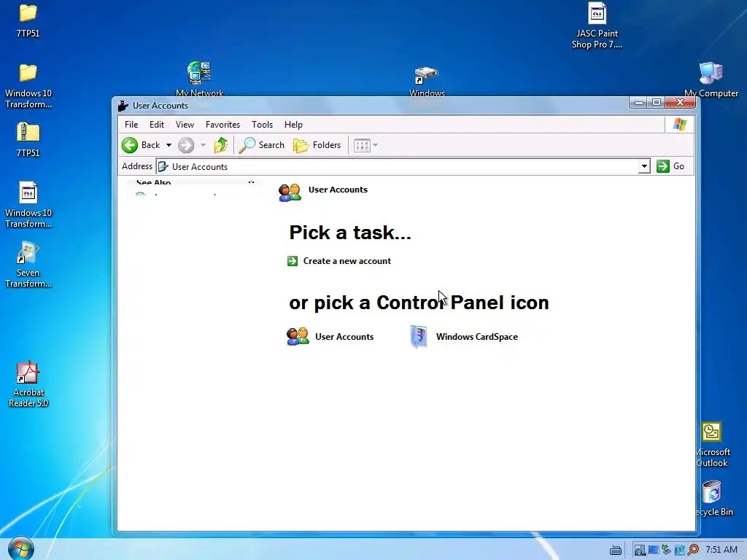747x560 pixels.
Task: Minimize the User Accounts window
Action: (x=639, y=102)
